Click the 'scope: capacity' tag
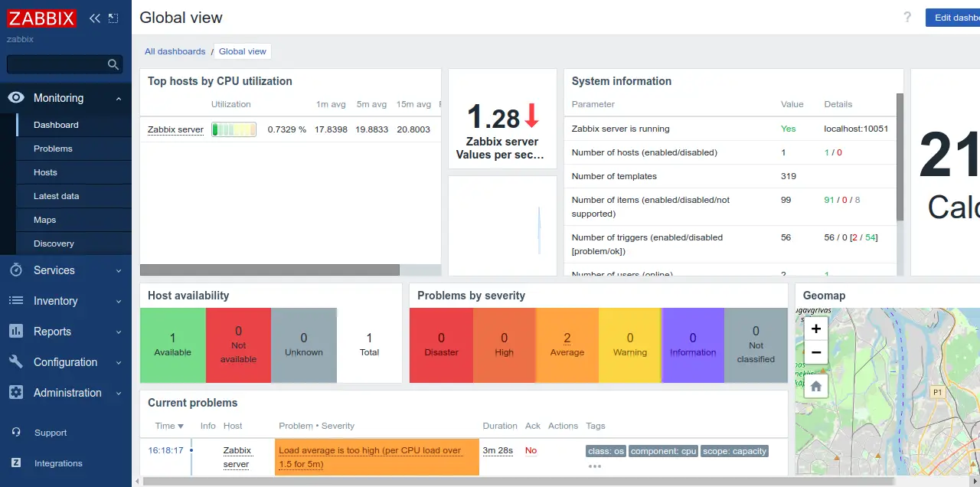The height and width of the screenshot is (487, 980). click(x=734, y=451)
